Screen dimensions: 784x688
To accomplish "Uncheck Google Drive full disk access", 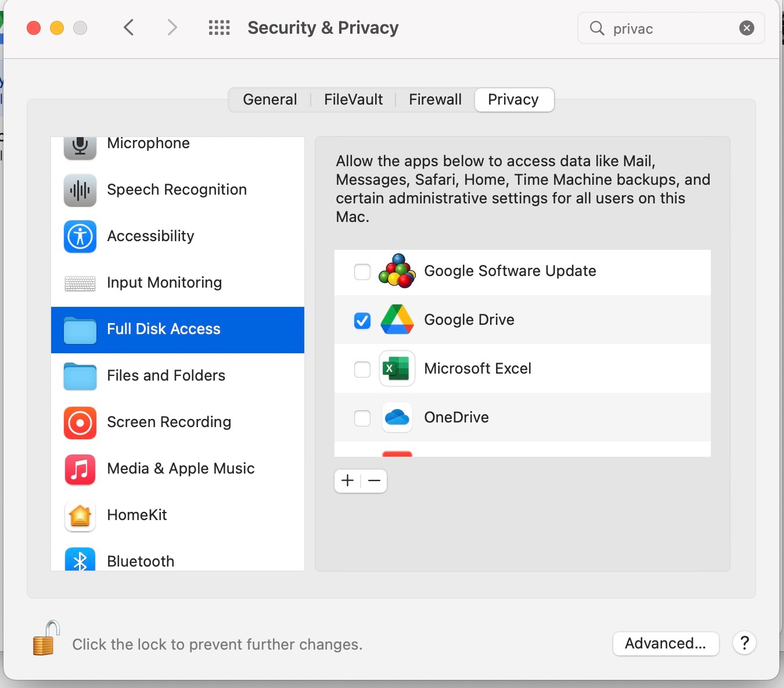I will tap(362, 320).
